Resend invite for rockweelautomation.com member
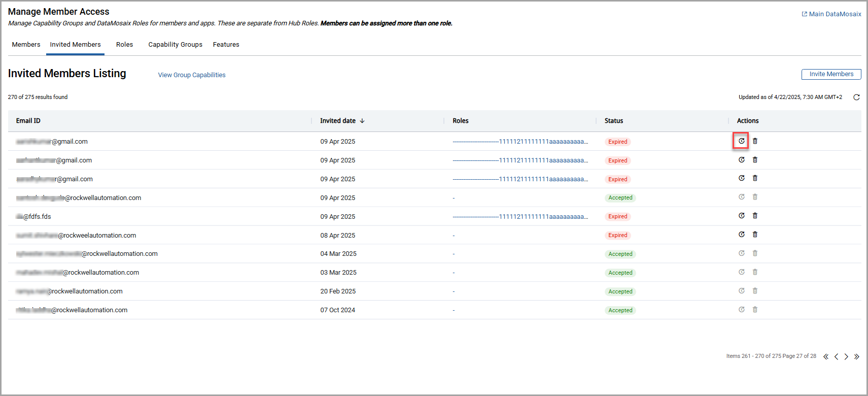 [741, 235]
